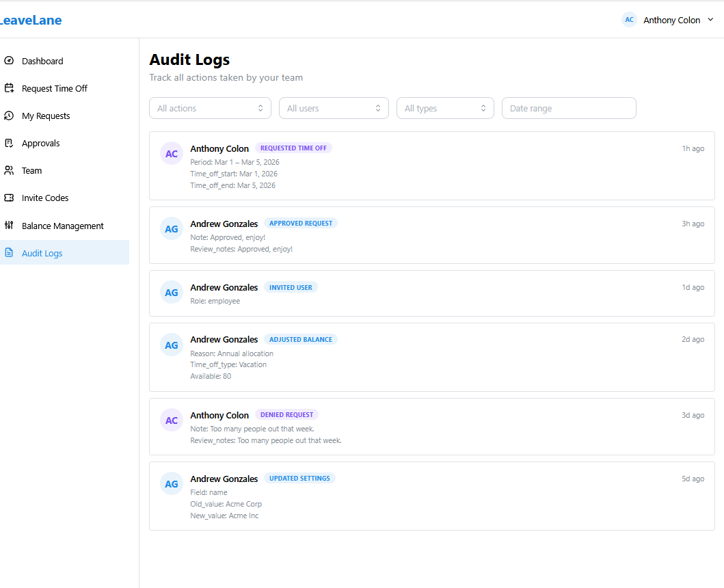Click 'Note: Too many people out that week.' line

[252, 429]
